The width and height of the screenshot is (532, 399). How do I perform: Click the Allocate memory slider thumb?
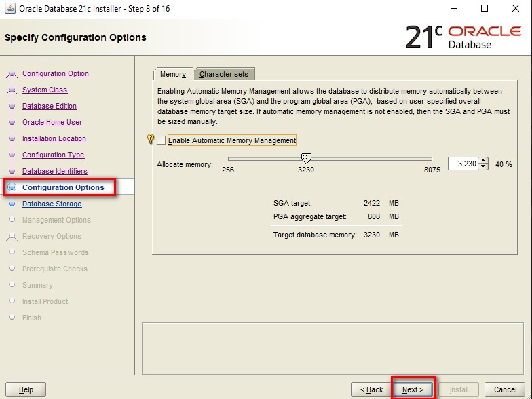click(x=306, y=157)
